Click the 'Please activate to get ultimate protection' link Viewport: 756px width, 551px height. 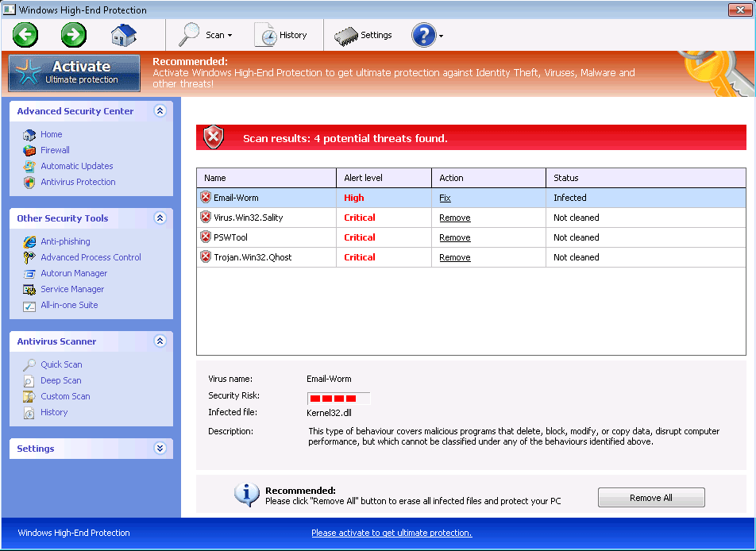(x=391, y=533)
